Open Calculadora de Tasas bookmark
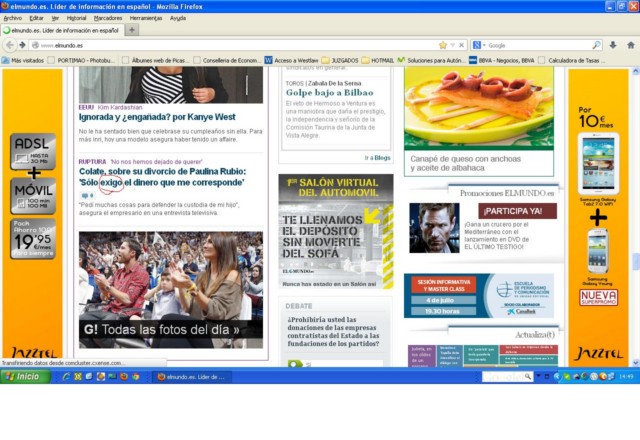The image size is (640, 440). tap(571, 60)
